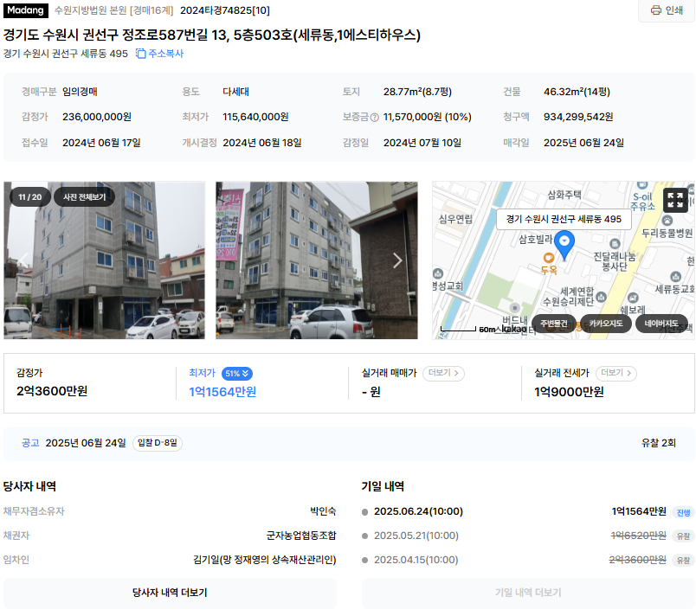This screenshot has height=616, width=696.
Task: Click the photo counter 11 / 20 badge
Action: point(29,197)
